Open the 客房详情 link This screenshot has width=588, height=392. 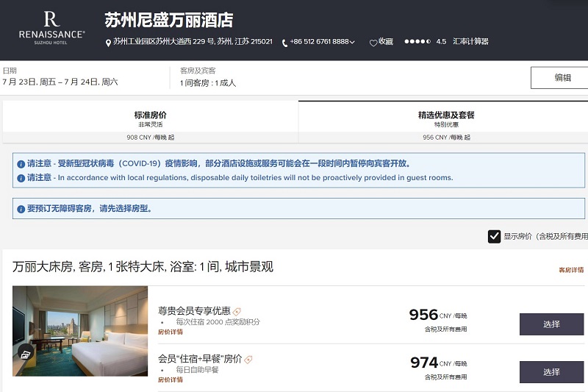click(x=571, y=270)
